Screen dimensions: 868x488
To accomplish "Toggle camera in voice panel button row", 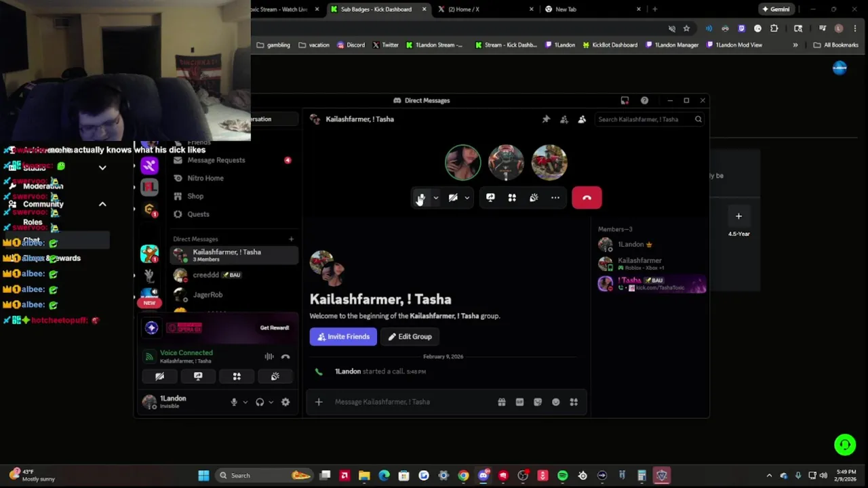I will (159, 376).
